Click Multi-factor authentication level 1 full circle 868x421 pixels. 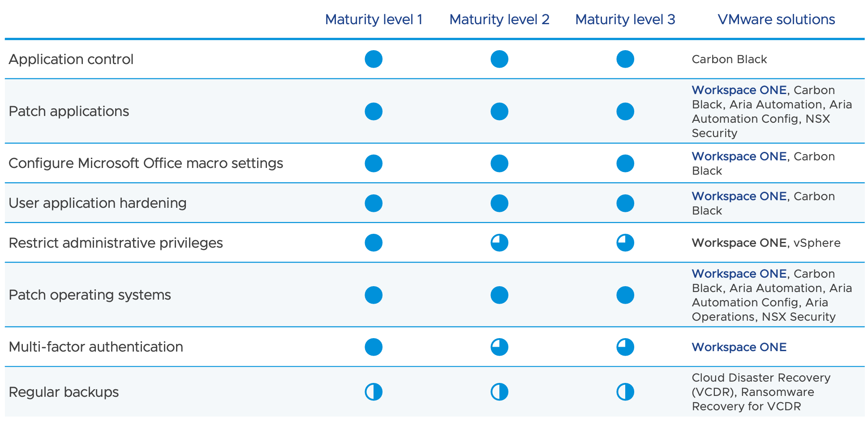click(x=374, y=347)
